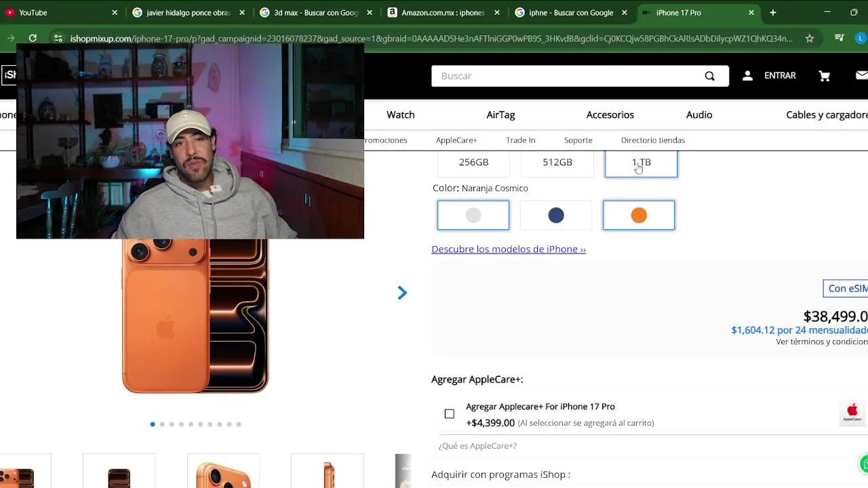The height and width of the screenshot is (488, 868).
Task: Open the Amazon.com.mx iphones tab
Action: (x=443, y=12)
